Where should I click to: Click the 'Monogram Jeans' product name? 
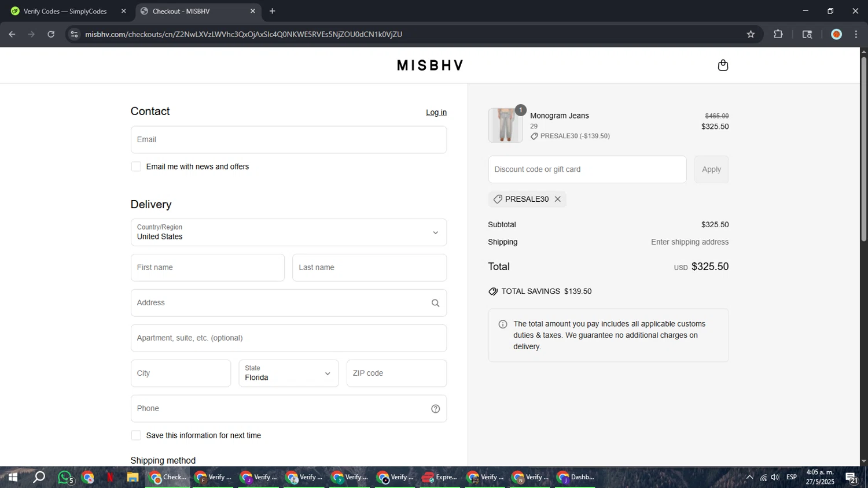[560, 116]
